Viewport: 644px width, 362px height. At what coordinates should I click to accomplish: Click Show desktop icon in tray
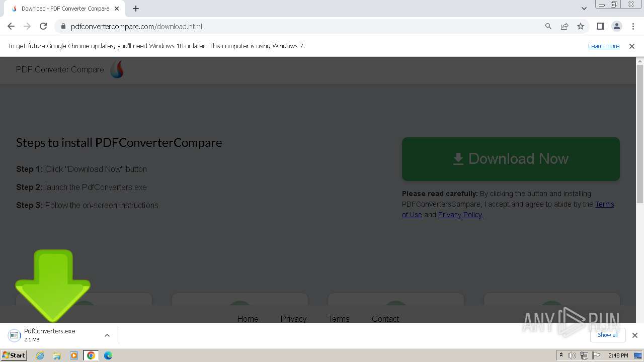639,355
